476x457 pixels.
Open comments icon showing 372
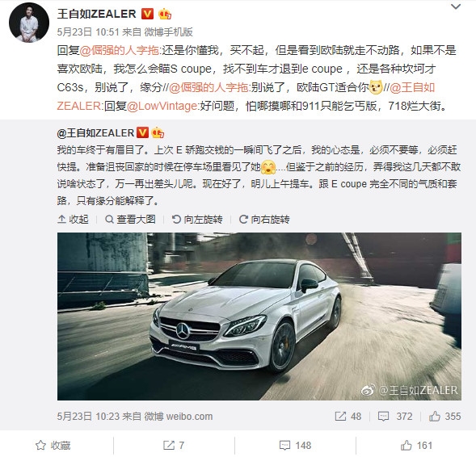click(x=395, y=416)
